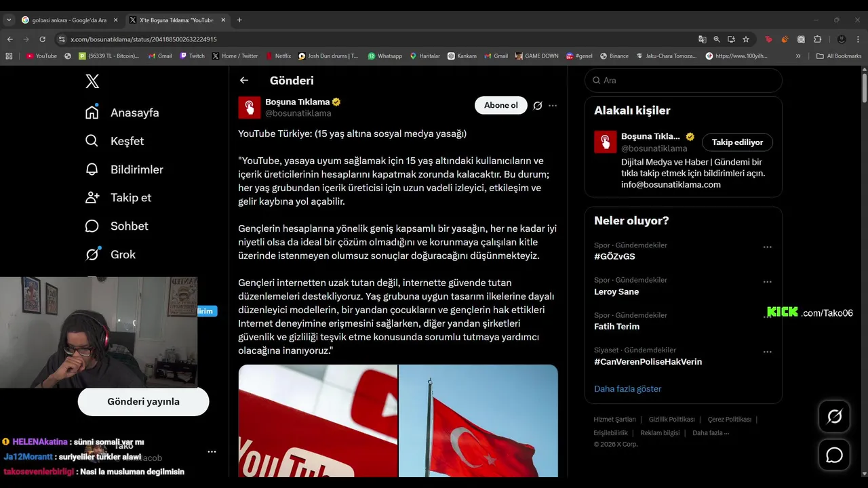This screenshot has width=868, height=488.
Task: Expand the bookmarks overflow chevron
Action: point(798,56)
